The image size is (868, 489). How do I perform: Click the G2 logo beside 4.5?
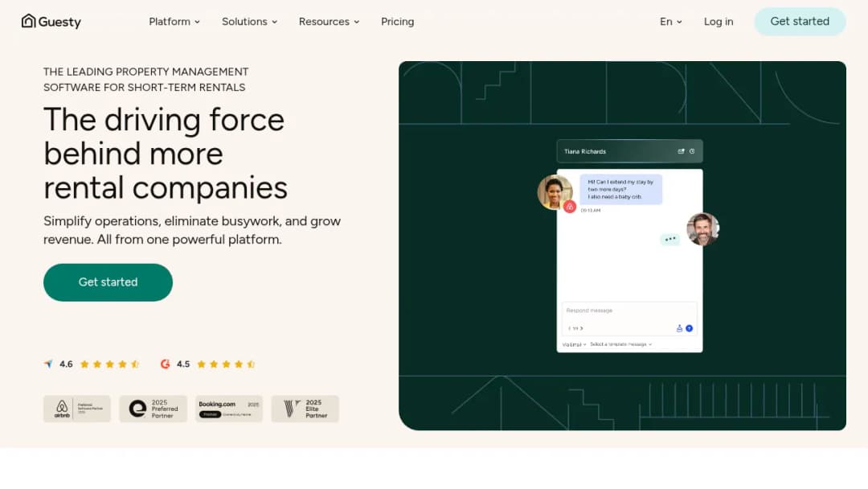coord(165,364)
